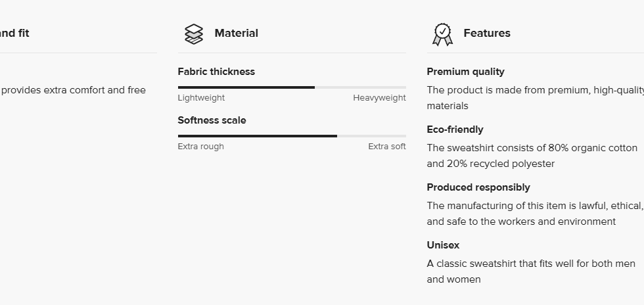The image size is (644, 305).
Task: Click the Heavyweight end label
Action: point(379,98)
